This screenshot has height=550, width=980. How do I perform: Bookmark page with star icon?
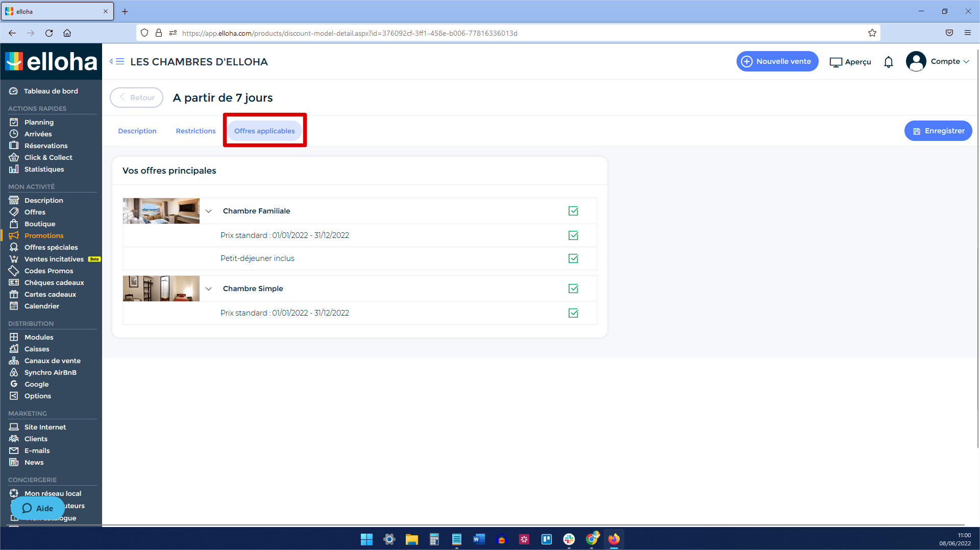tap(872, 33)
